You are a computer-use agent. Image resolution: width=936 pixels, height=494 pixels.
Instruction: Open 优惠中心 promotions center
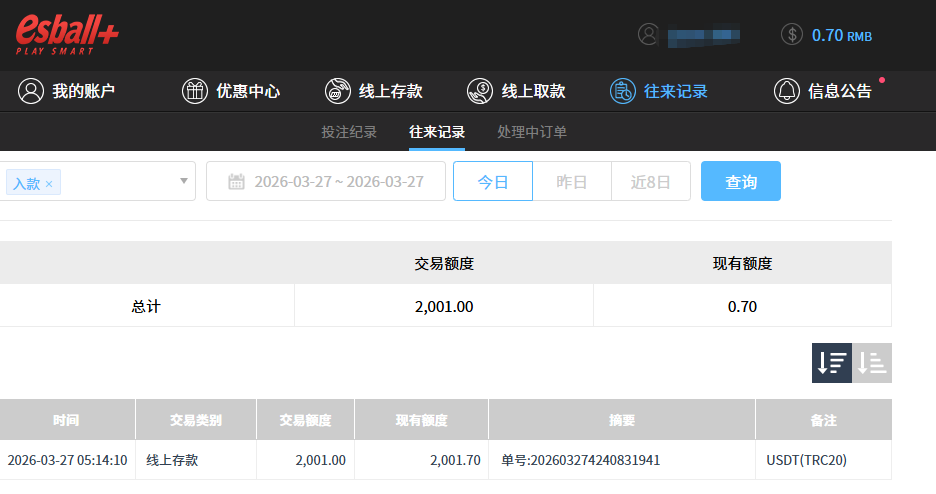click(x=231, y=92)
